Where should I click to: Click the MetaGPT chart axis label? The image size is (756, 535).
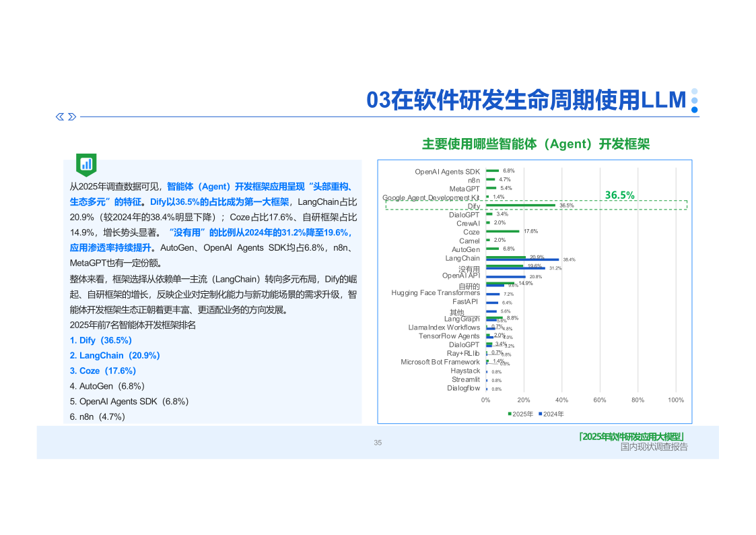(x=465, y=189)
